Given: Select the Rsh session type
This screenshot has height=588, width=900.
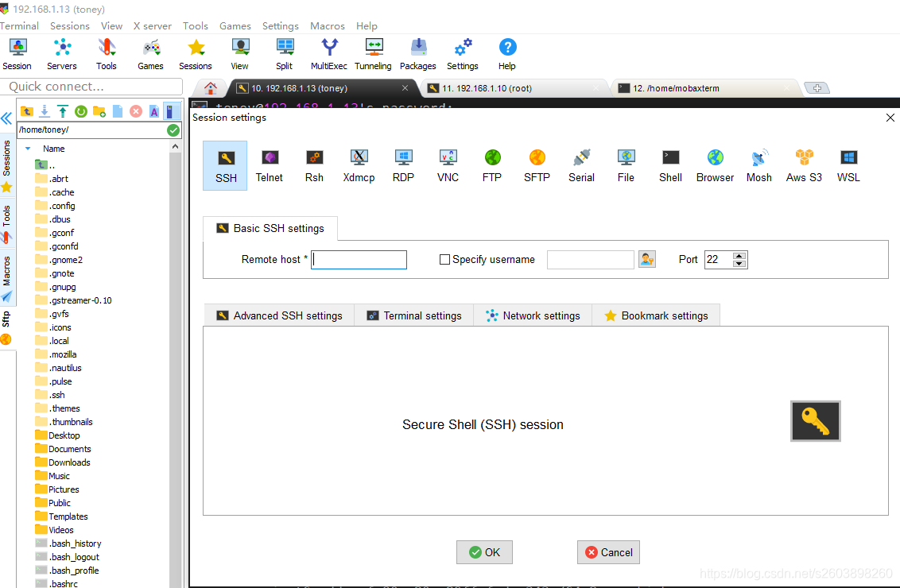Looking at the screenshot, I should coord(314,166).
